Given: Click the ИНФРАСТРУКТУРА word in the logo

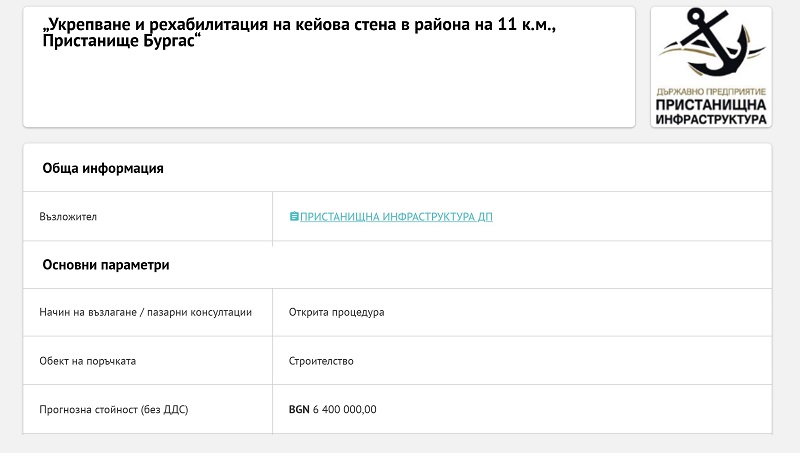Looking at the screenshot, I should 711,119.
